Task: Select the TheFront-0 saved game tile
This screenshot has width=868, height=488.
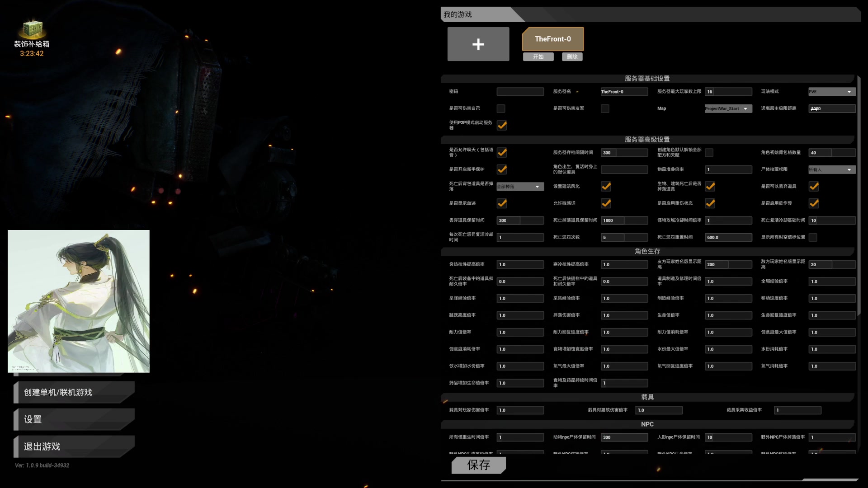Action: click(x=552, y=39)
